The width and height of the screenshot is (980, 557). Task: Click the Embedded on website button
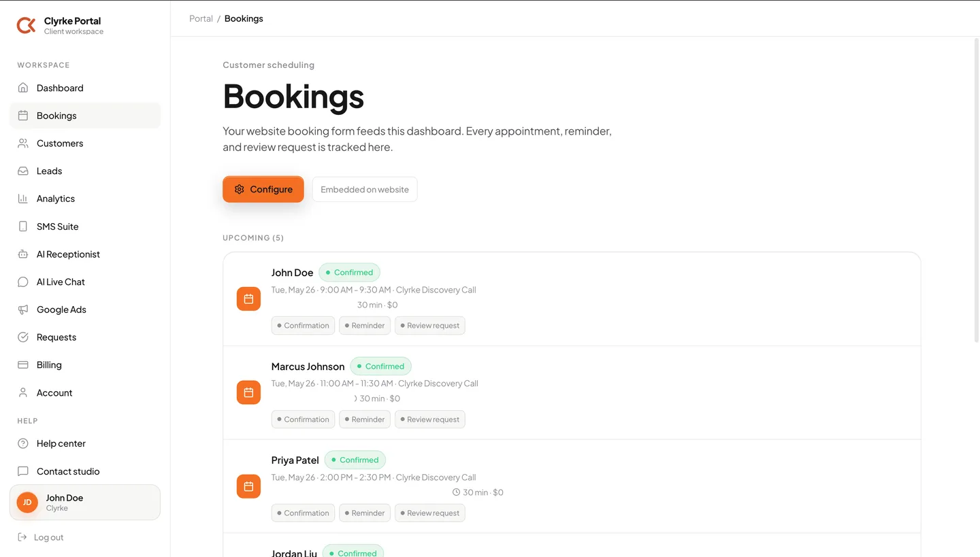coord(365,189)
